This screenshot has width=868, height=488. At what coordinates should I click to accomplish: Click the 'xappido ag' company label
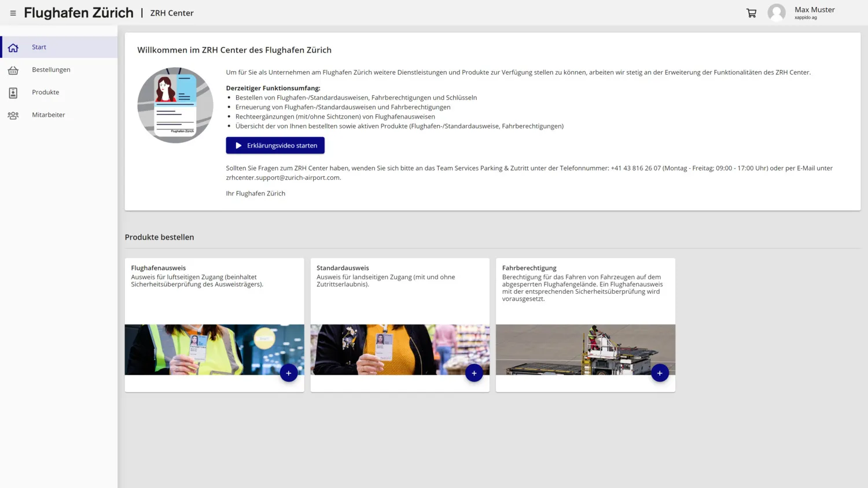click(x=806, y=18)
